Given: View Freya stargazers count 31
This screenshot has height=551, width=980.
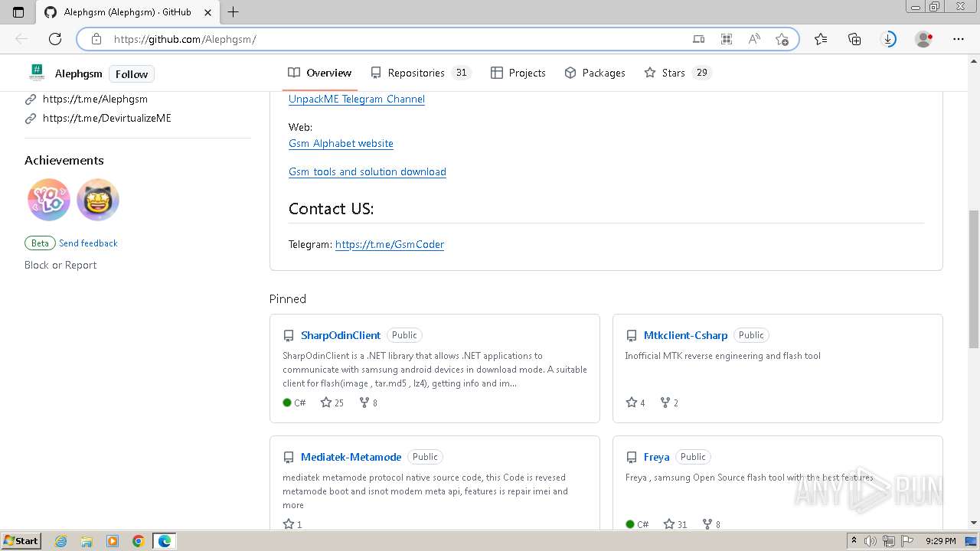Looking at the screenshot, I should click(x=675, y=524).
